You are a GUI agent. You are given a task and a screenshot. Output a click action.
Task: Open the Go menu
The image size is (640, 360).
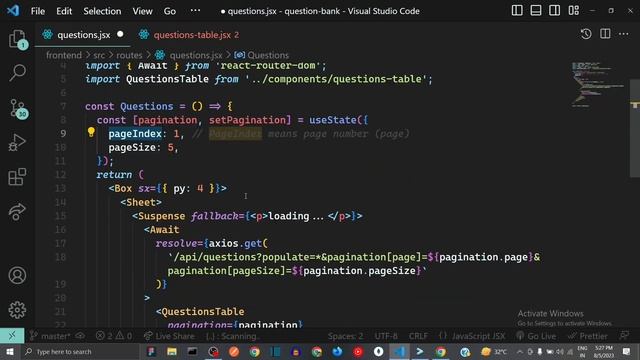tap(170, 11)
